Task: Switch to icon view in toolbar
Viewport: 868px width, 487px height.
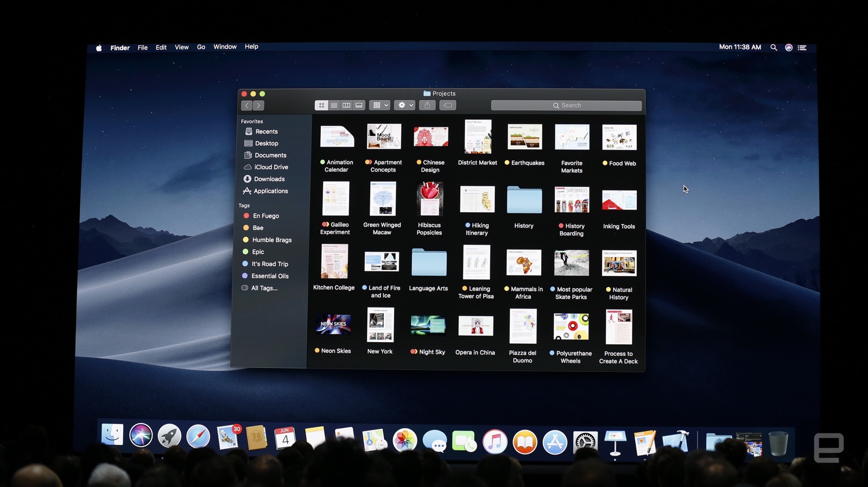Action: tap(321, 105)
